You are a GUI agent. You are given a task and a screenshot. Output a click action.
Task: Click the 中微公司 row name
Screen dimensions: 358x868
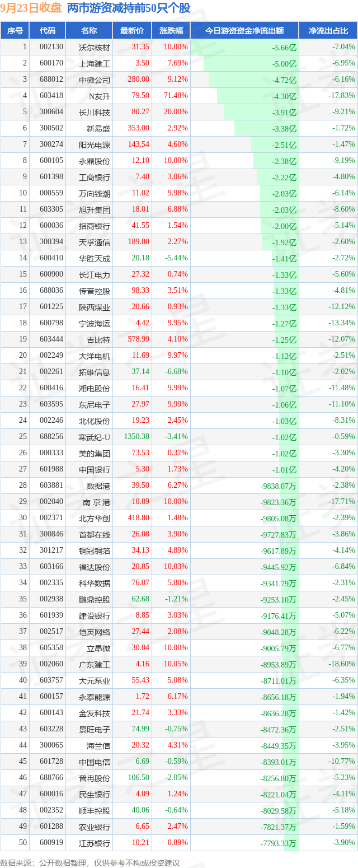tap(95, 80)
